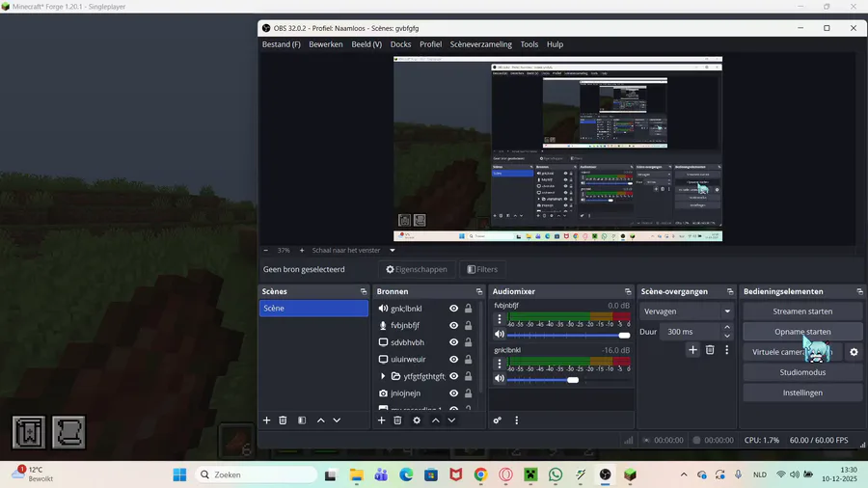This screenshot has width=868, height=488.
Task: Open the Tools menu
Action: point(529,44)
